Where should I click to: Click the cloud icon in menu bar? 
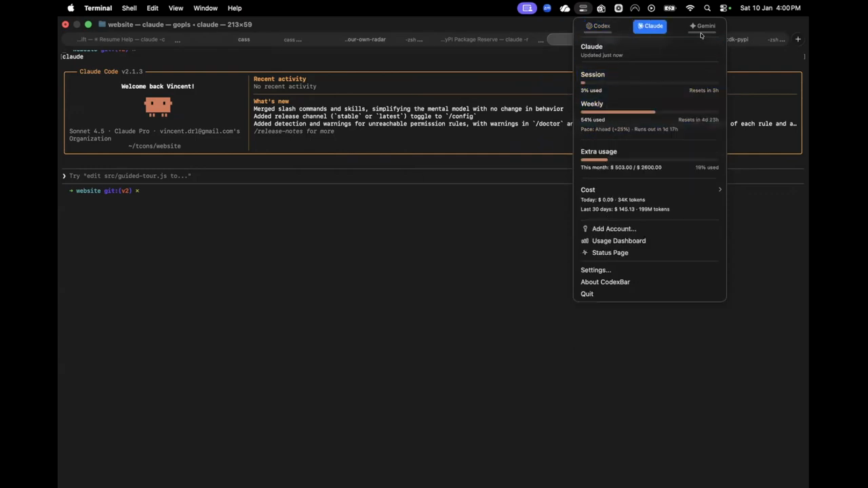coord(564,8)
